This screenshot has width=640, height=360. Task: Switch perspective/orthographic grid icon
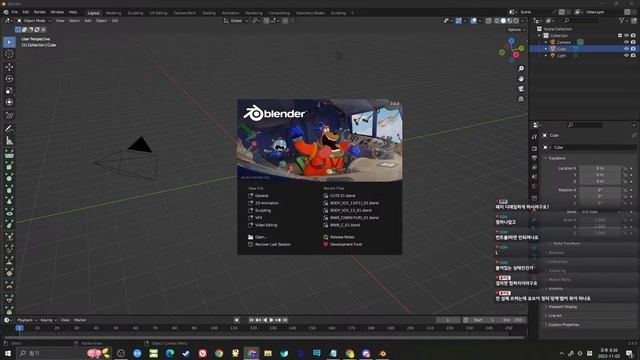pyautogui.click(x=521, y=99)
